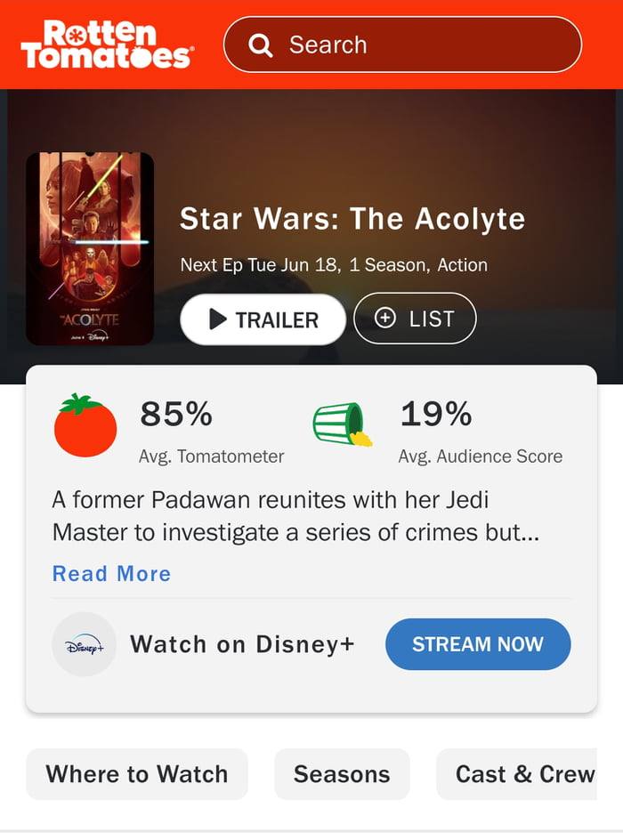
Task: Click the play icon on Trailer button
Action: (218, 319)
